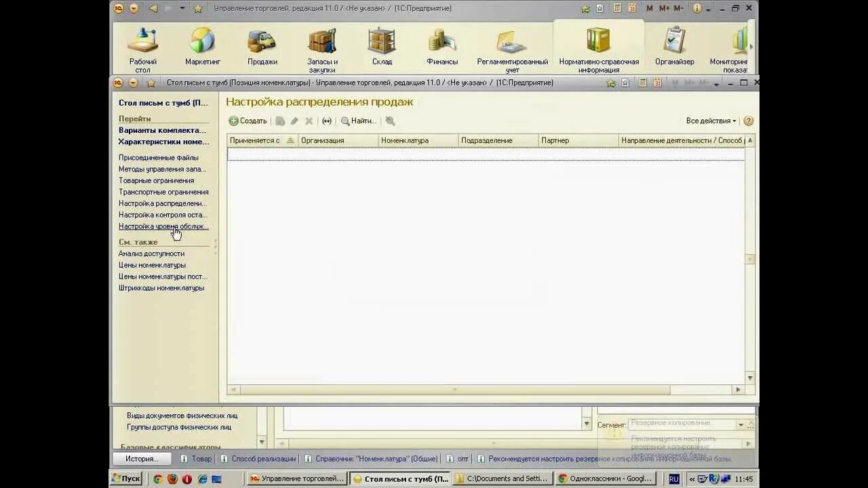The height and width of the screenshot is (488, 868).
Task: Click the favorites star in main window title
Action: click(x=198, y=8)
